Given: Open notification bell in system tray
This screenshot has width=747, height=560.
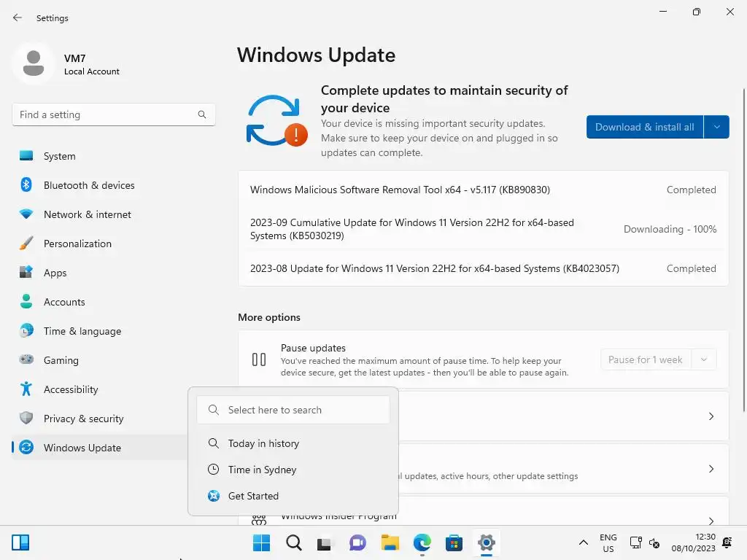Looking at the screenshot, I should [727, 542].
